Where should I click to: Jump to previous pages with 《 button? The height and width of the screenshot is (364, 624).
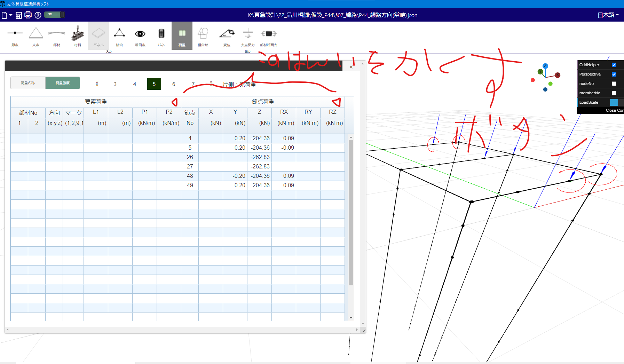click(97, 84)
